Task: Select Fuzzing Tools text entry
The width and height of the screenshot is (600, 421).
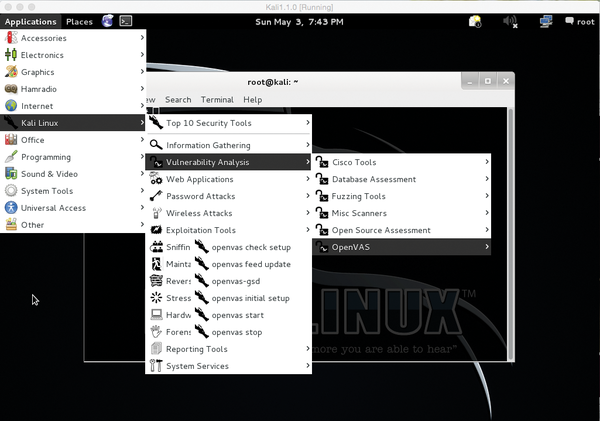Action: [x=358, y=196]
